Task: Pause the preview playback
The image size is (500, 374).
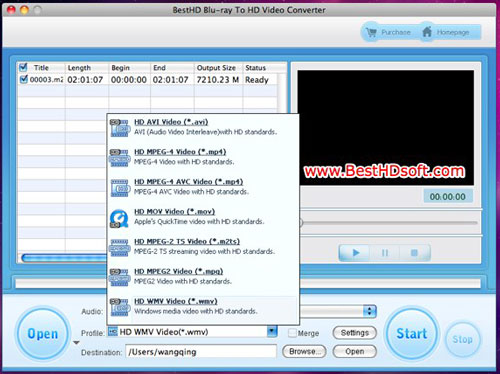Action: [x=385, y=253]
